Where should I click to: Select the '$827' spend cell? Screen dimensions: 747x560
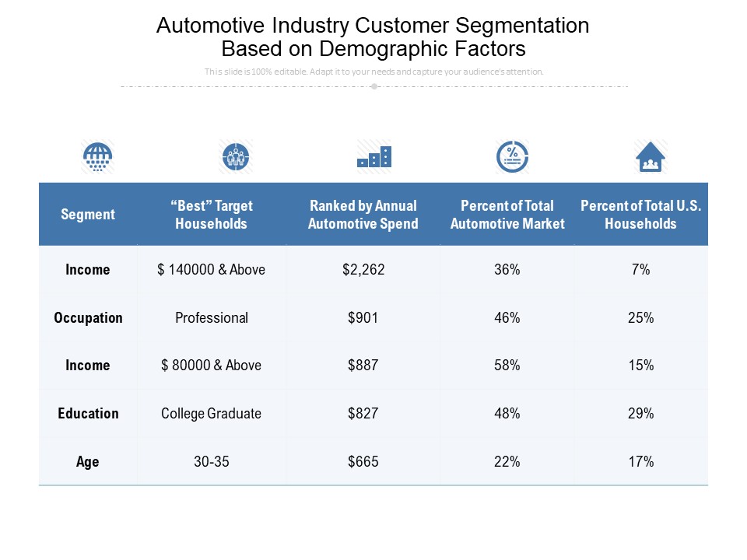[x=363, y=413]
